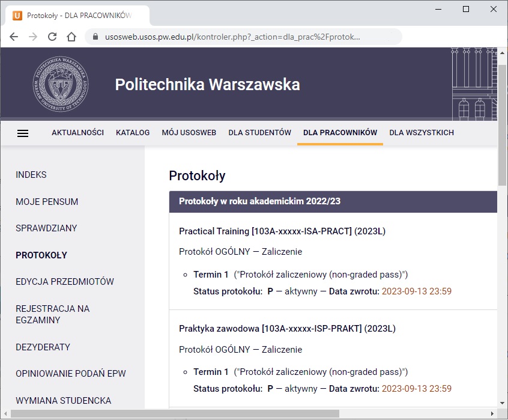508x420 pixels.
Task: Open DEZYDERATY in the sidebar
Action: tap(43, 347)
